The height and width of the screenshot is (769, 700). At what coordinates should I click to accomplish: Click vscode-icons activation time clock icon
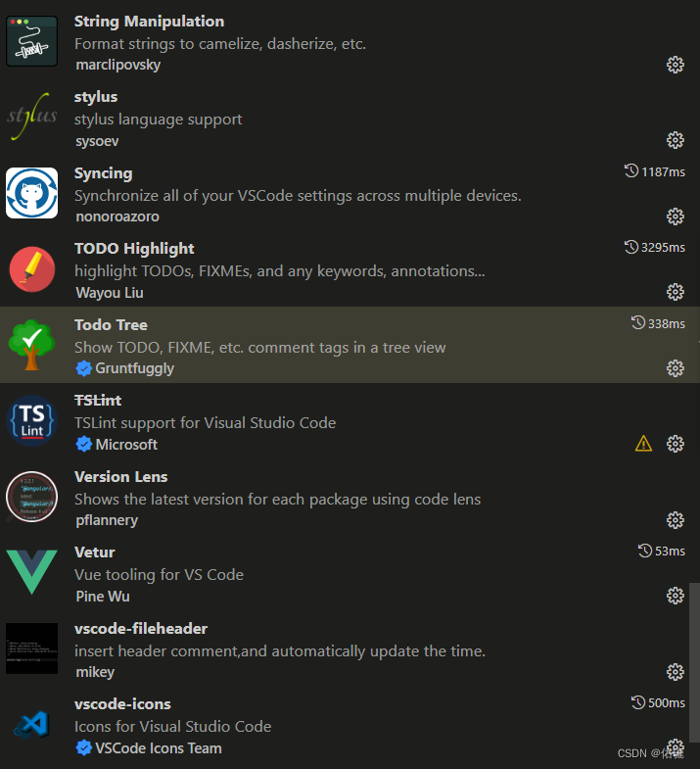tap(638, 702)
